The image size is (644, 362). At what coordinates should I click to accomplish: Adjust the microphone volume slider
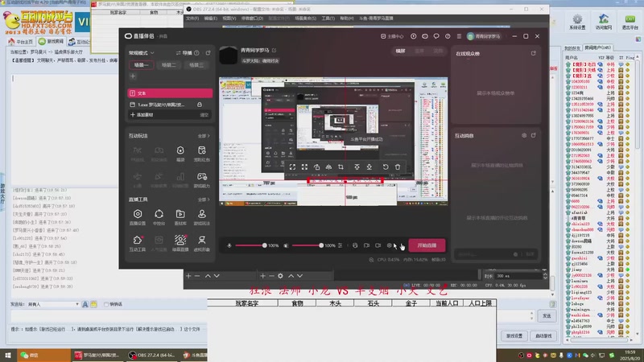pyautogui.click(x=250, y=245)
